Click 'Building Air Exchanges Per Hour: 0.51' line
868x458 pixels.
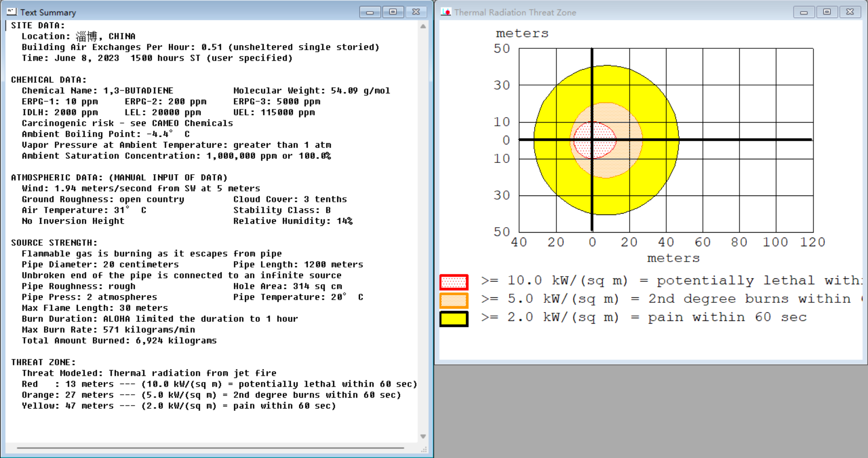[201, 47]
